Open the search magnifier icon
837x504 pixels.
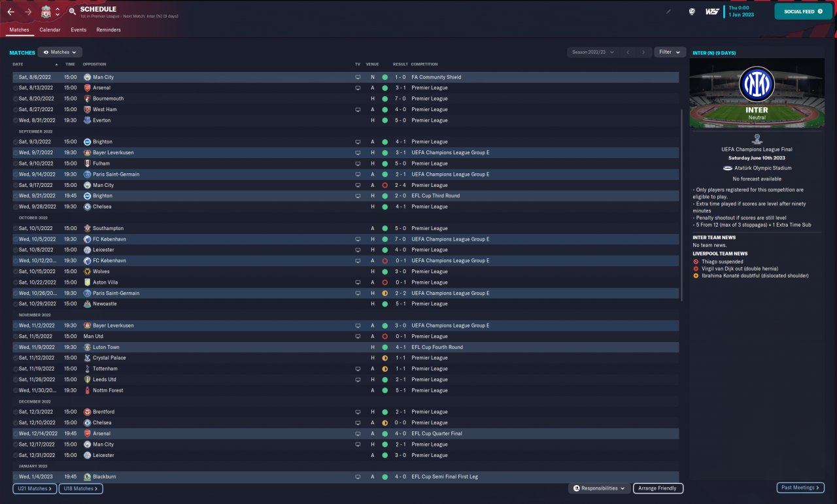72,12
